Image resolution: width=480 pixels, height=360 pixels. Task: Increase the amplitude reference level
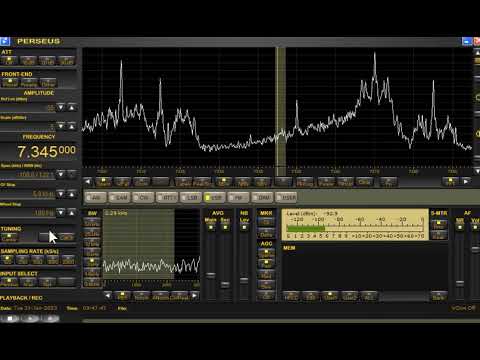pyautogui.click(x=72, y=107)
